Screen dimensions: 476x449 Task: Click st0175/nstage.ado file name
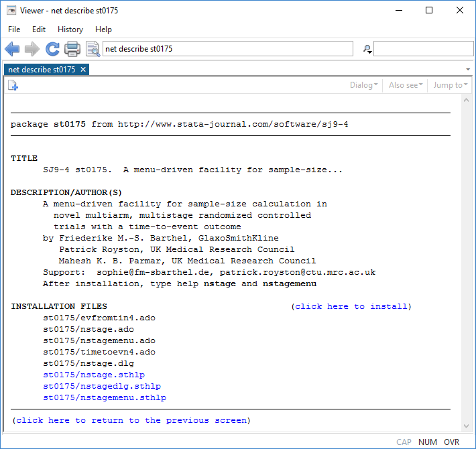(x=88, y=329)
